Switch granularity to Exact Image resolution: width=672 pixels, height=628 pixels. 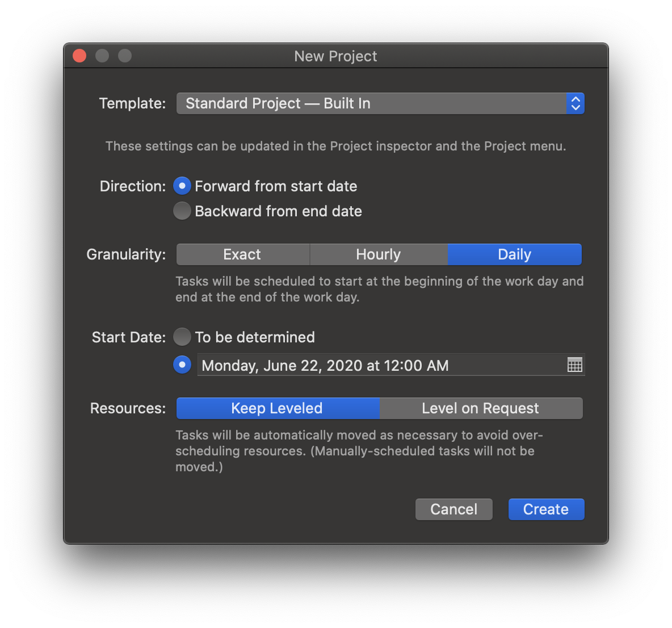(242, 254)
